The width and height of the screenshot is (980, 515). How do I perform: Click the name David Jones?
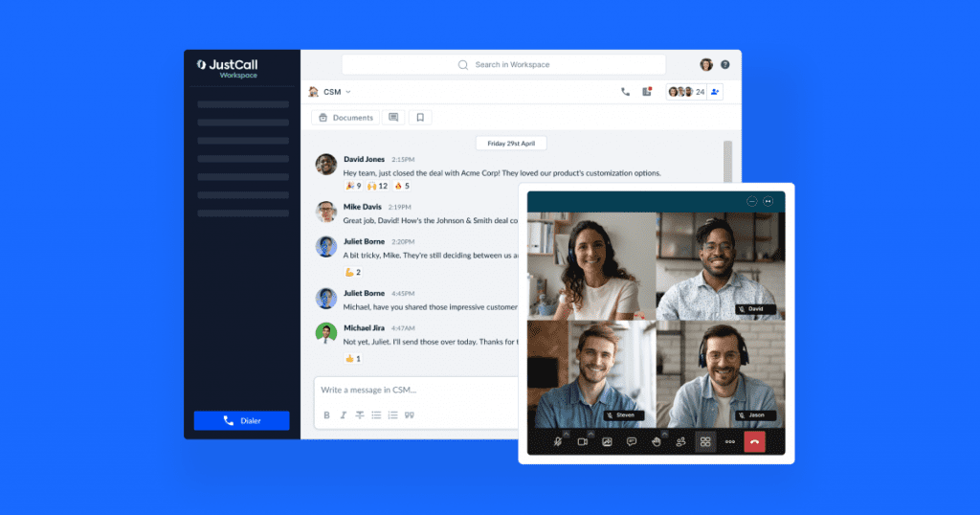pos(364,159)
